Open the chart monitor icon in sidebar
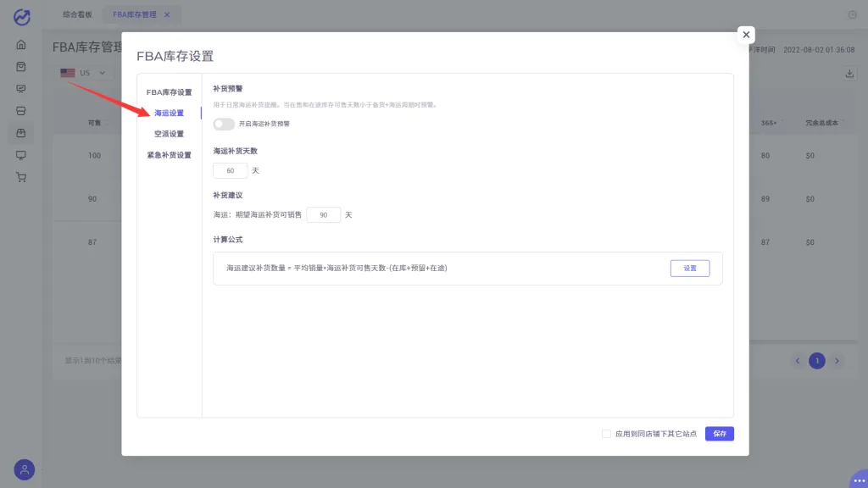This screenshot has width=868, height=488. [21, 89]
